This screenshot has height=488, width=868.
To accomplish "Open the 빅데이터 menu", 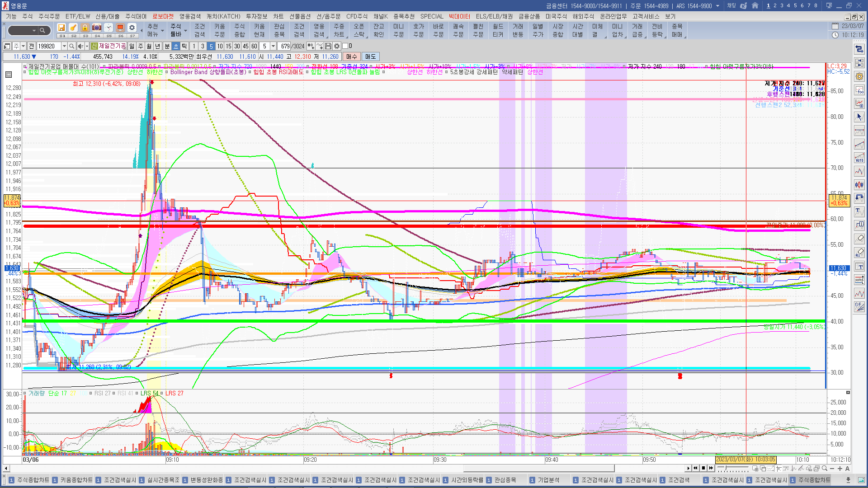I will [459, 16].
